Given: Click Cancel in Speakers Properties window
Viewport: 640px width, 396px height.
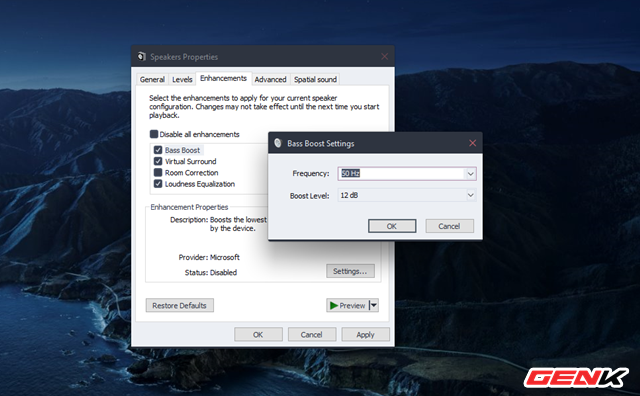Looking at the screenshot, I should click(x=311, y=334).
